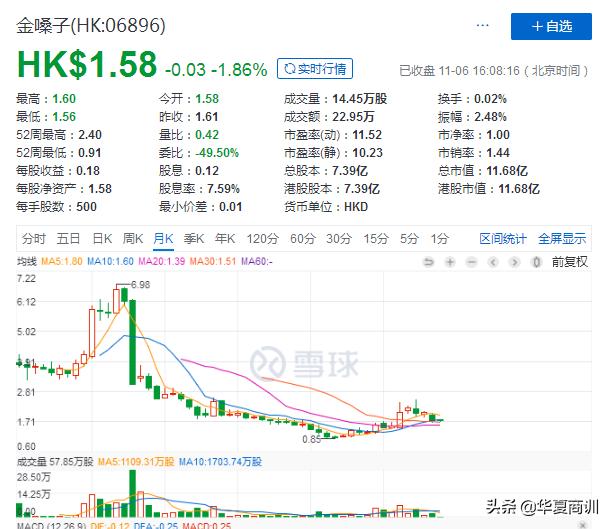
Task: Zoom out the K-line chart with minus icon
Action: [471, 262]
